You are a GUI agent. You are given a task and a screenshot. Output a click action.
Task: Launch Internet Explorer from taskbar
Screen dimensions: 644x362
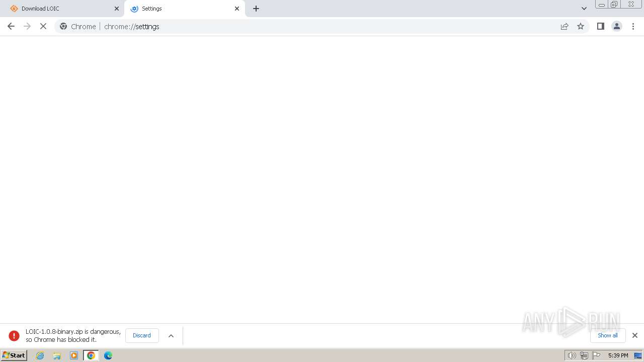coord(40,355)
